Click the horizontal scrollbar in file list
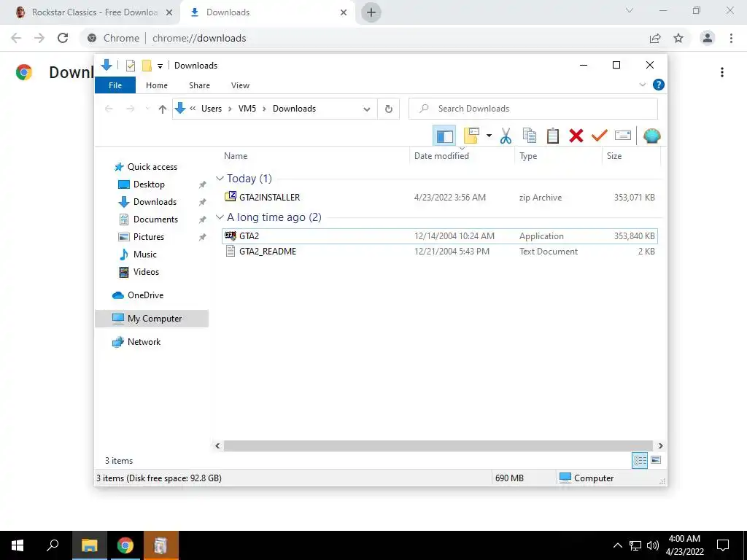This screenshot has height=560, width=747. (438, 446)
